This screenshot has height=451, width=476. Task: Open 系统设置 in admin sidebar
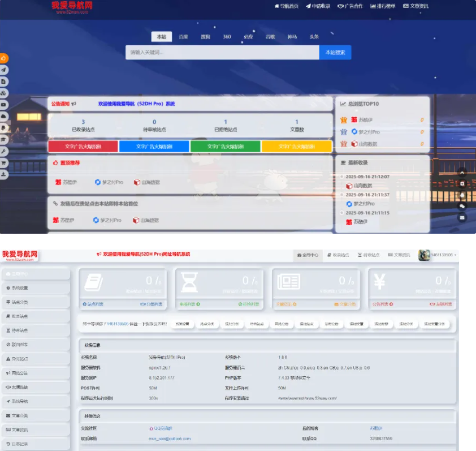click(35, 288)
